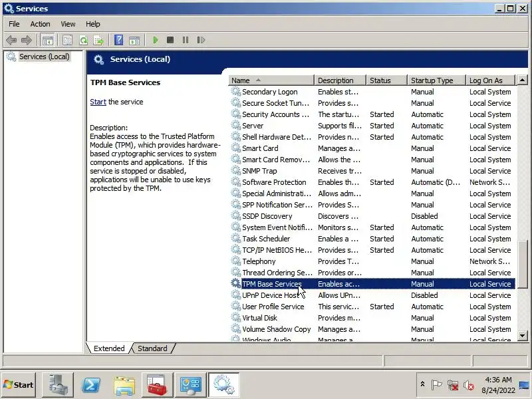This screenshot has height=399, width=532.
Task: Click the vertical scrollbar thumb
Action: coord(523,264)
